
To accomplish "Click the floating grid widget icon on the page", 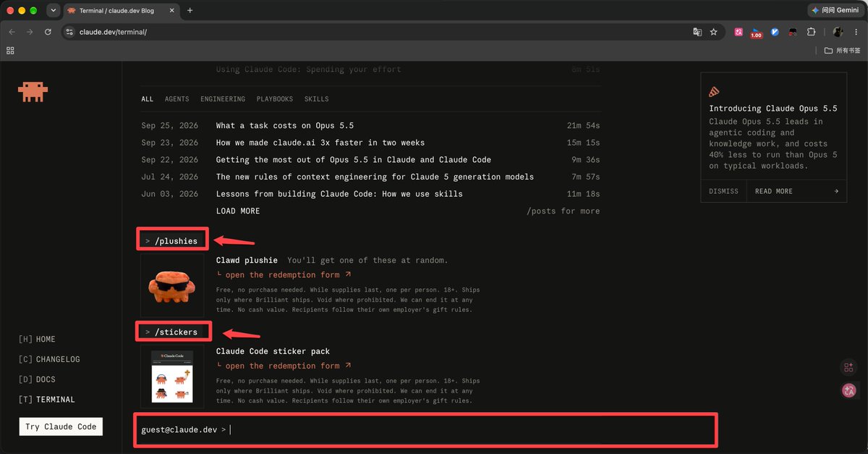I will (849, 368).
